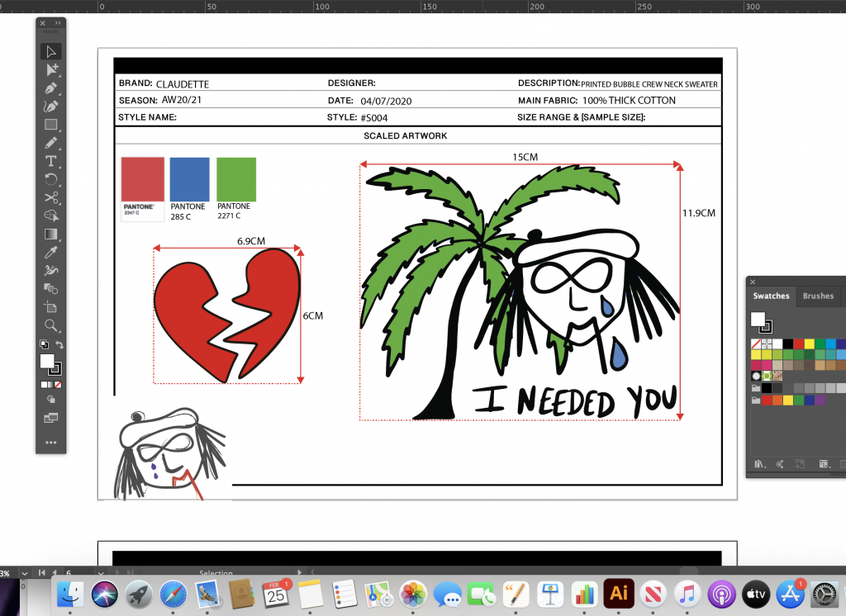The image size is (846, 616).
Task: Choose the red swatch in top row
Action: click(x=799, y=344)
